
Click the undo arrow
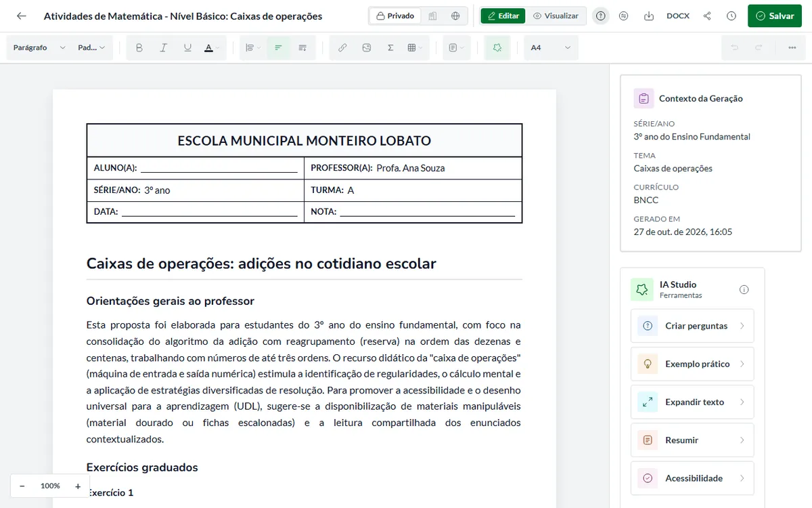coord(734,47)
